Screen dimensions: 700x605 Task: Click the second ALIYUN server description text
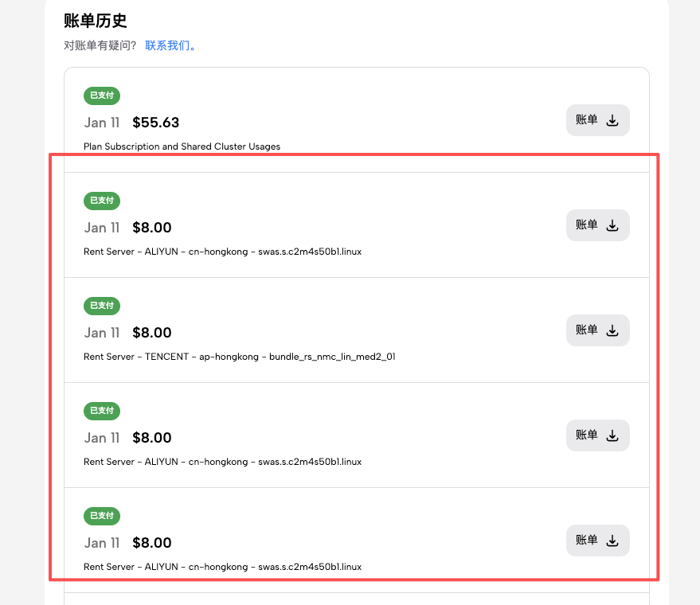point(222,462)
